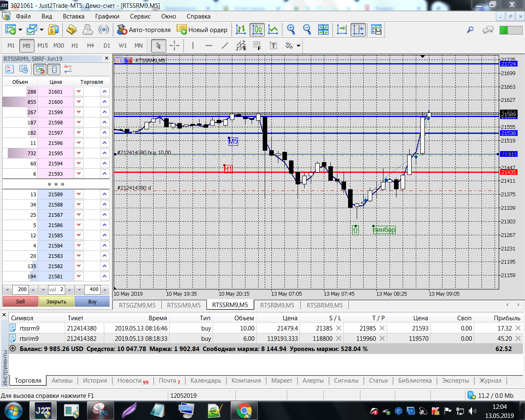The width and height of the screenshot is (525, 420).
Task: Toggle chart auto-scroll to latest bar
Action: pyautogui.click(x=342, y=30)
